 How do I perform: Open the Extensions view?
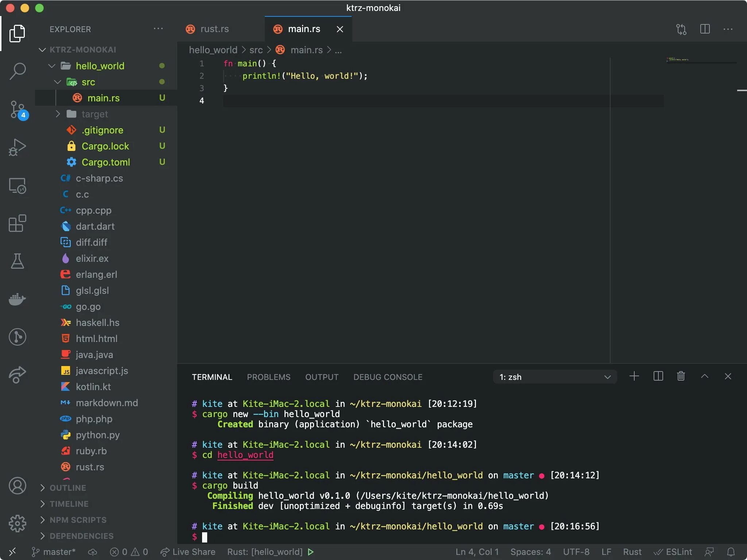pyautogui.click(x=17, y=223)
